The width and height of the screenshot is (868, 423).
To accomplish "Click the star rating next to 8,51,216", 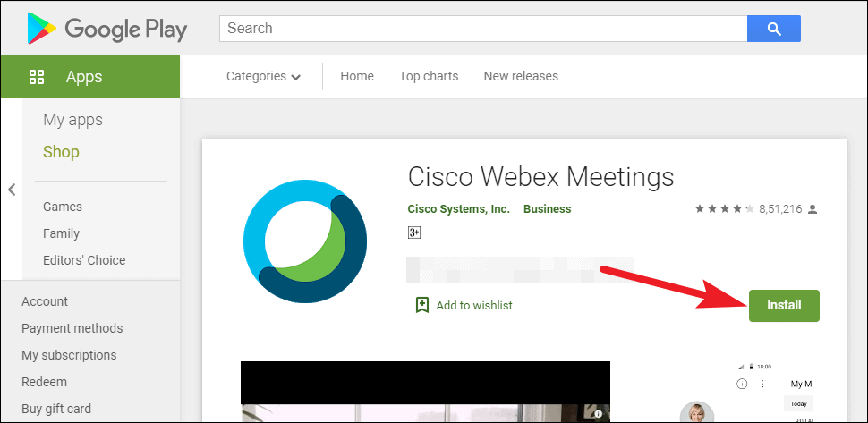I will tap(725, 209).
